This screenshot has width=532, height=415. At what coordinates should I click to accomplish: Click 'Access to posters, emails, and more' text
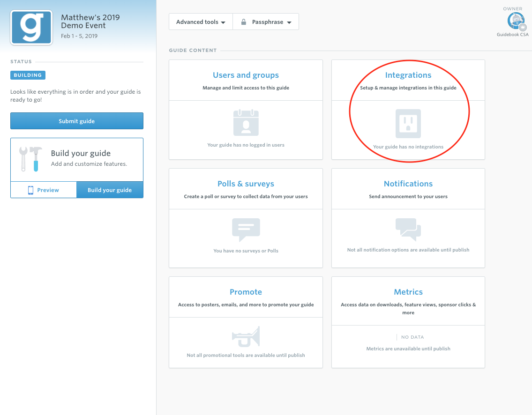click(x=246, y=305)
